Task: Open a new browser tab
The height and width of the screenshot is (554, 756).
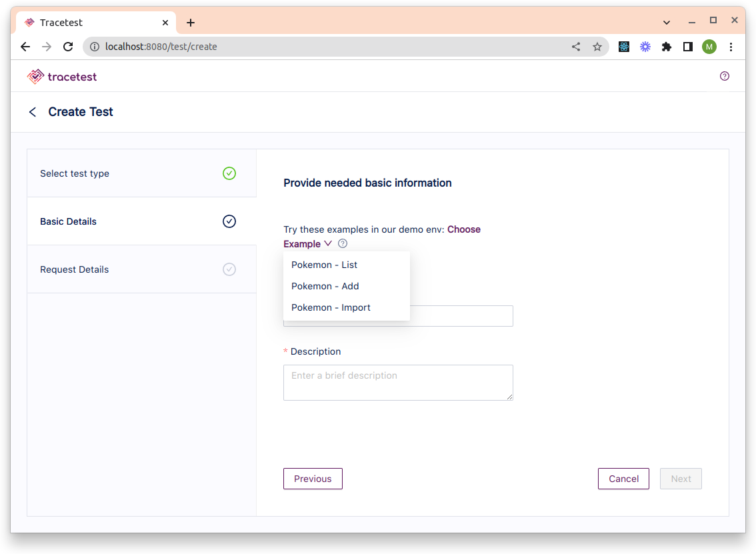Action: click(x=191, y=23)
